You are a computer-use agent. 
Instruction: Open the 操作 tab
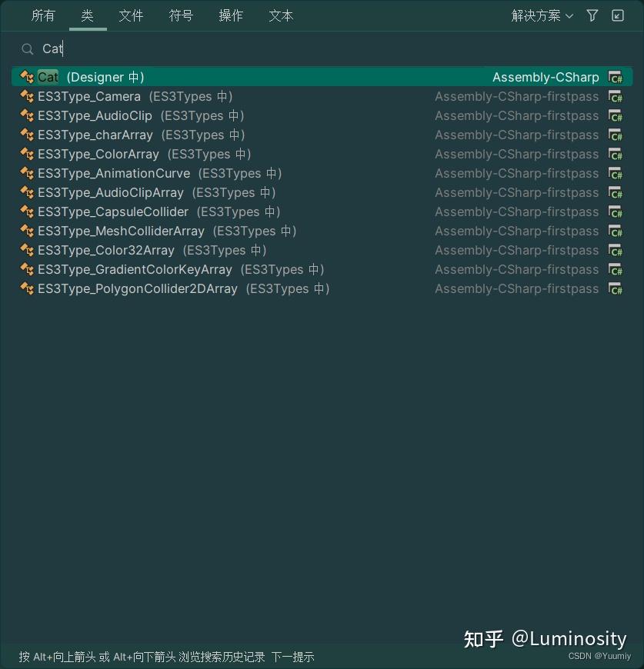[231, 15]
